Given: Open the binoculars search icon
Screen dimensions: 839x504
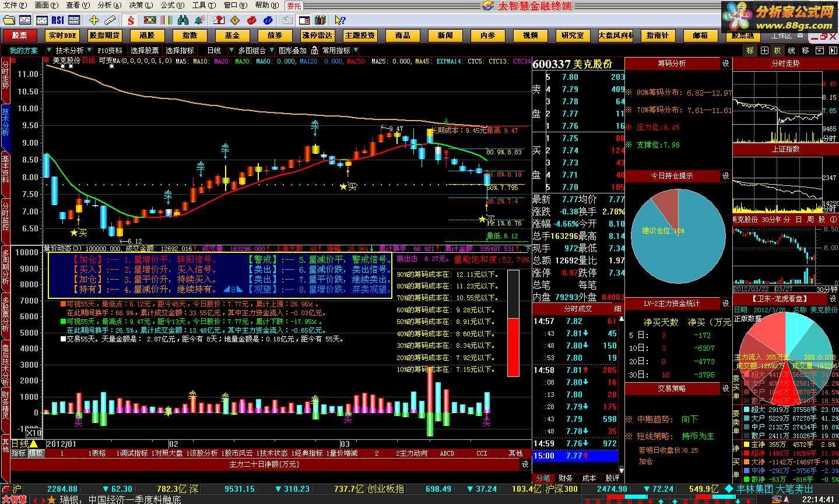Looking at the screenshot, I should [x=183, y=20].
